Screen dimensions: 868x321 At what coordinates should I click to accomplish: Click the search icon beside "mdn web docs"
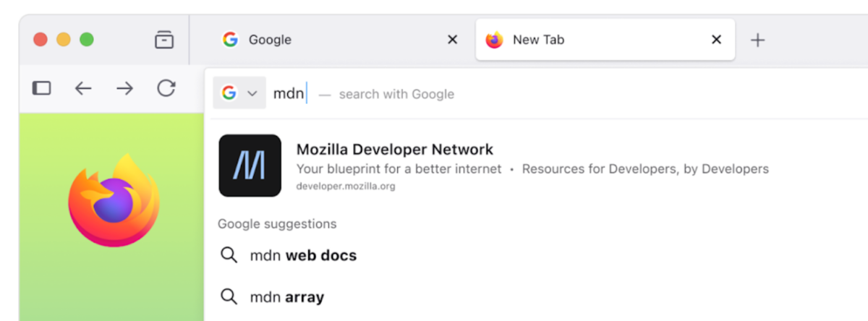229,255
